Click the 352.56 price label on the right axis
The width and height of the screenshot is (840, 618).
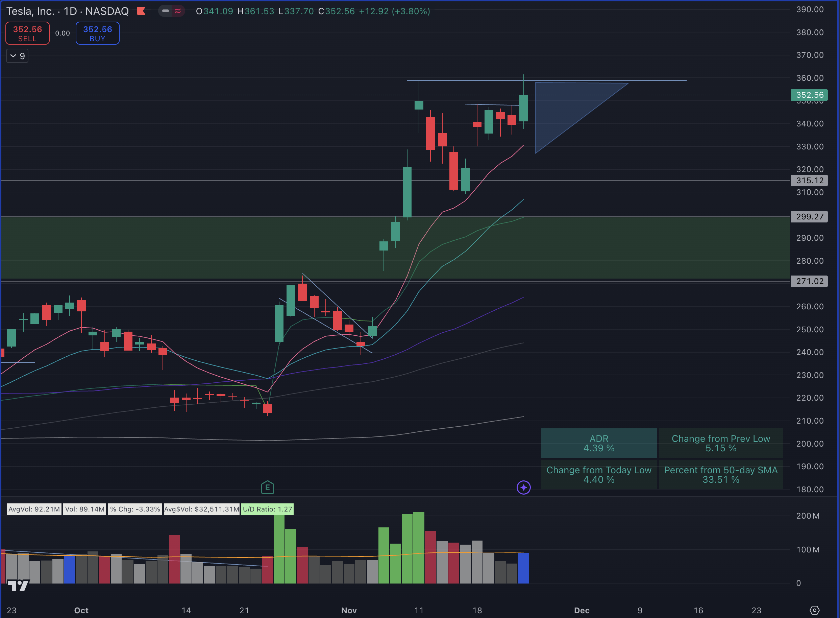point(809,95)
